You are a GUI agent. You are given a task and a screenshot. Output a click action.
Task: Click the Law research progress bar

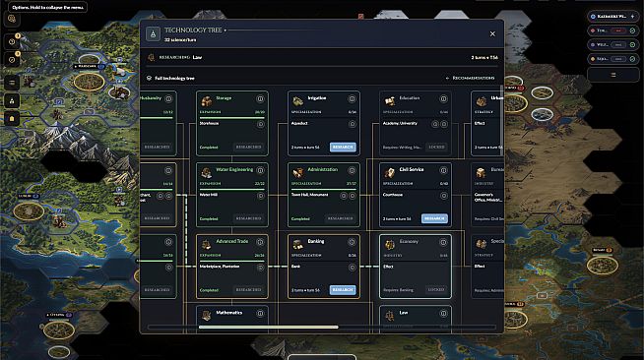pyautogui.click(x=322, y=66)
